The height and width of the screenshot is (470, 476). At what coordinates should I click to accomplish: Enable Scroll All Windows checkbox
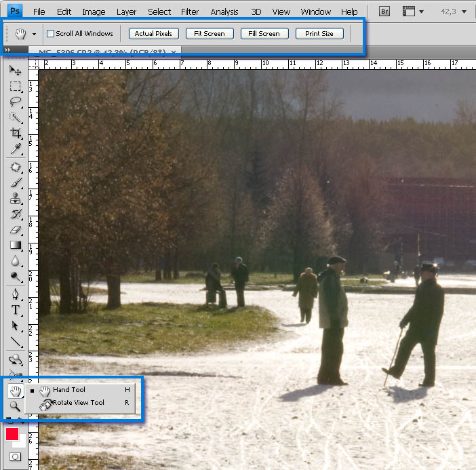50,33
